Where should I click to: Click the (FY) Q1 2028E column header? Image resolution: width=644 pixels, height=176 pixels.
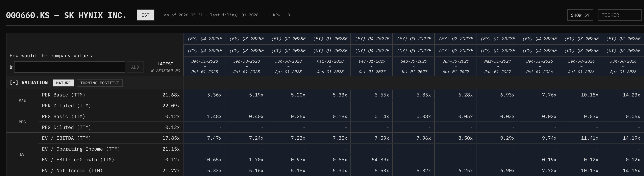[x=330, y=39]
